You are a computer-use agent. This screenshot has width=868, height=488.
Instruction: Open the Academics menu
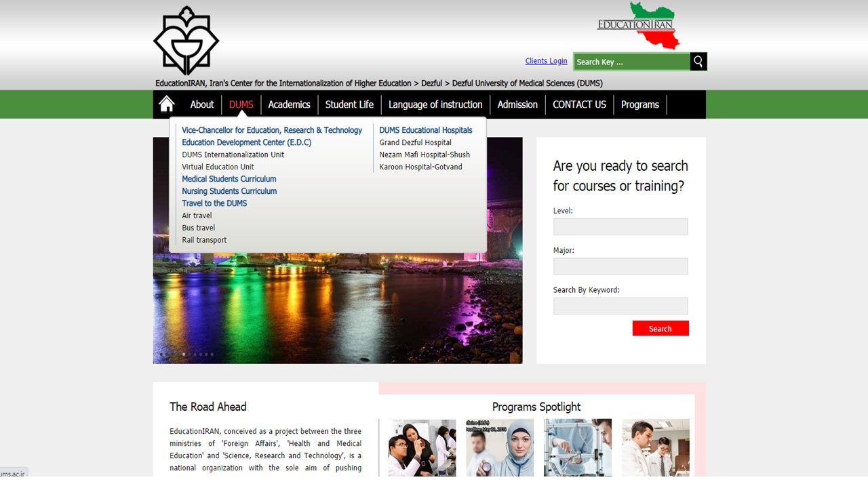click(289, 104)
